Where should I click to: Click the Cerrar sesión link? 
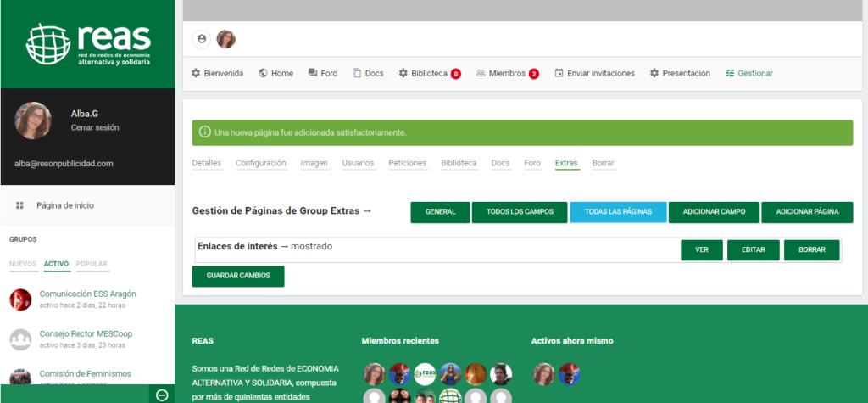(95, 127)
